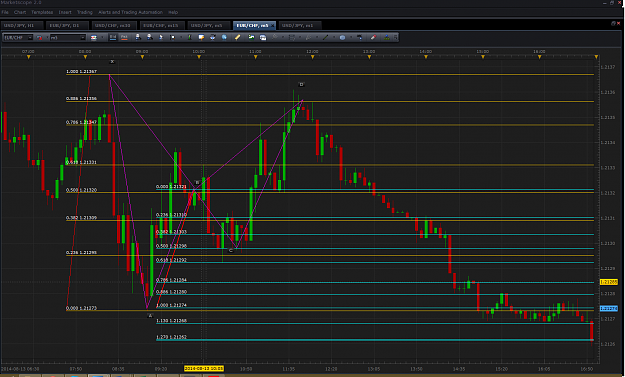Select the 0.886 1.21356 Fibonacci level label
Viewport: 625px width, 377px height.
pyautogui.click(x=81, y=98)
